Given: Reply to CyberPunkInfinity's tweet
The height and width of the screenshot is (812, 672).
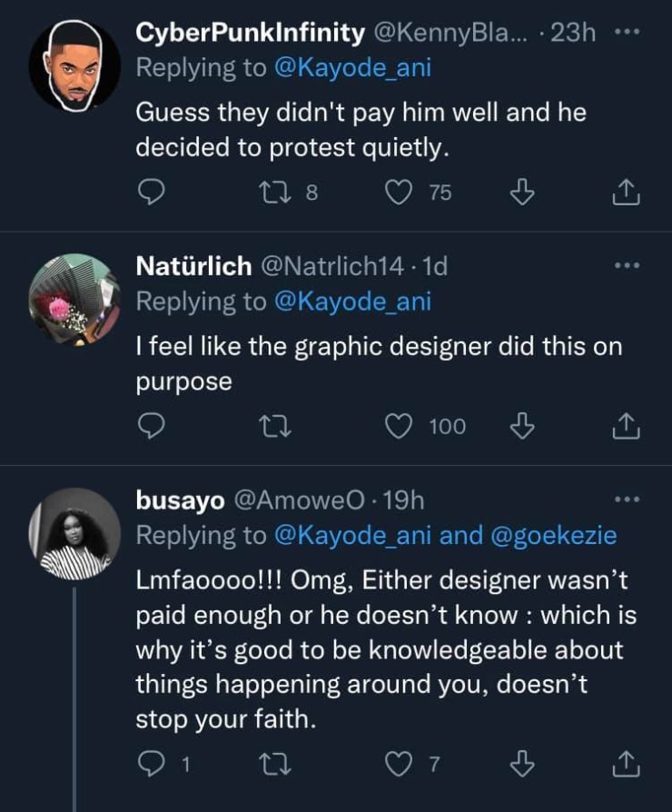Looking at the screenshot, I should pyautogui.click(x=152, y=193).
